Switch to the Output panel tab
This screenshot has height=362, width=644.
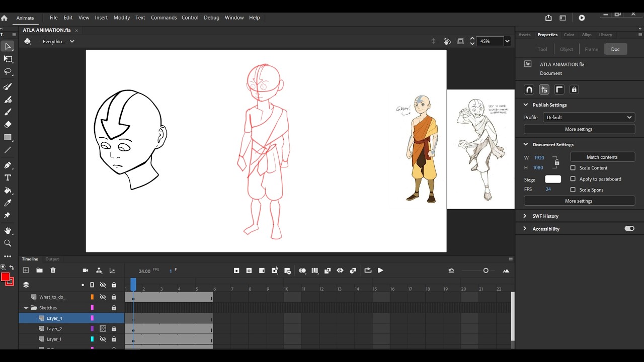click(52, 259)
